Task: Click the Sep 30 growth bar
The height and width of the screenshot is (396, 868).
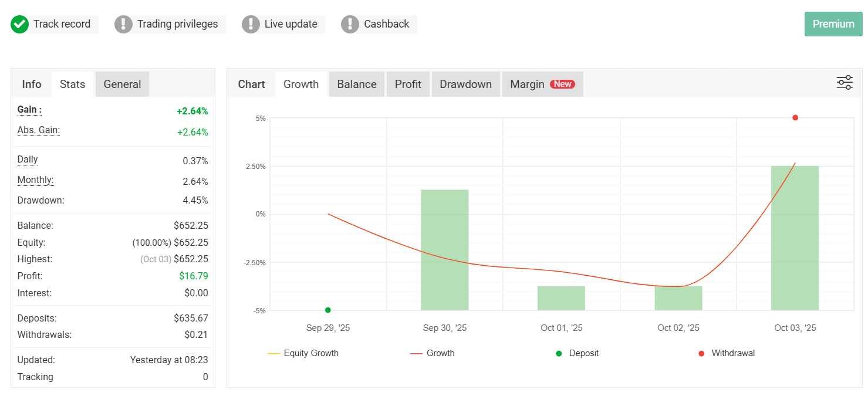Action: (x=444, y=249)
